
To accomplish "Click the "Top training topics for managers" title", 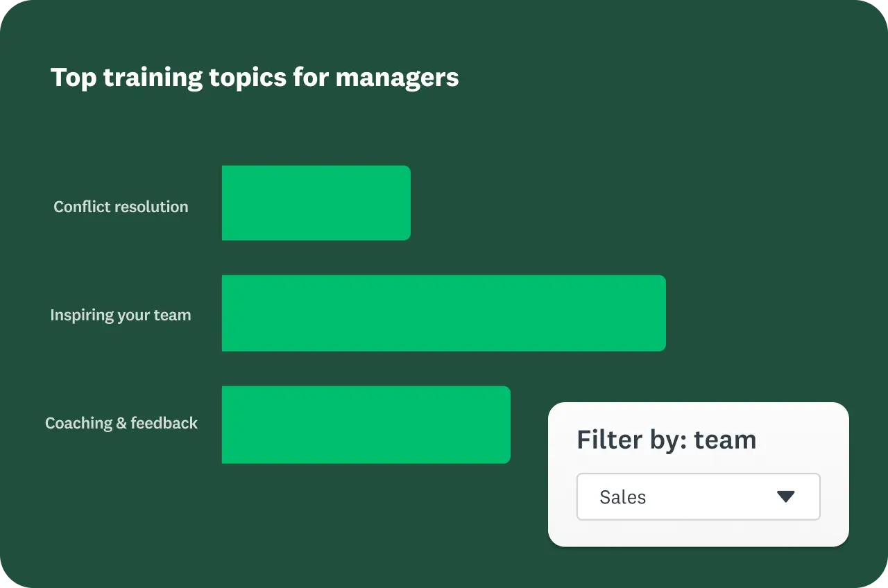I will pos(255,77).
